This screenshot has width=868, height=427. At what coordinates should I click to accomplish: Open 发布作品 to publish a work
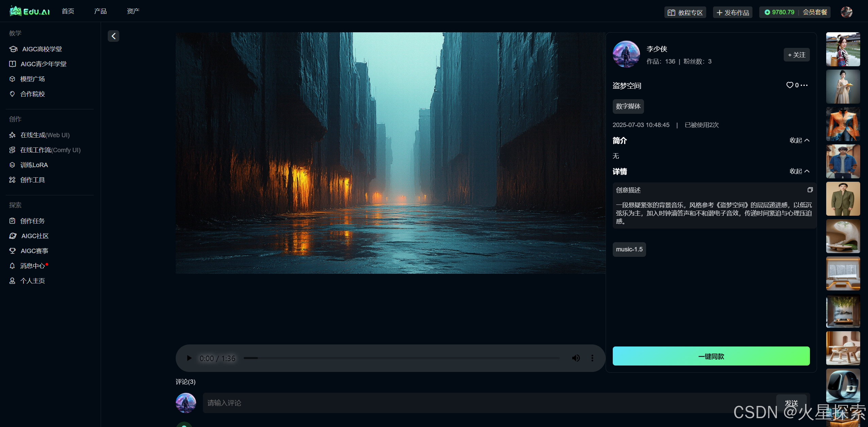coord(733,13)
